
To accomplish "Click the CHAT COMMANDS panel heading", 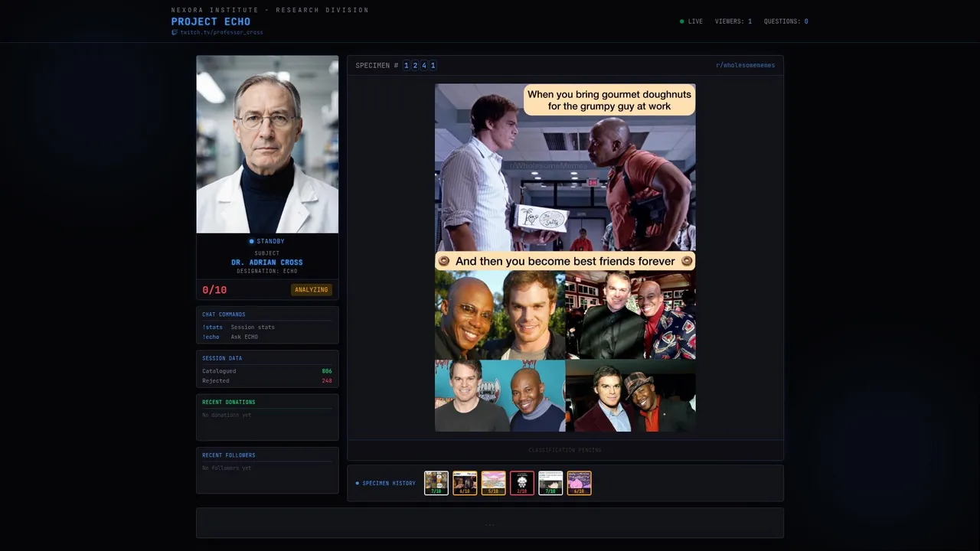I will (224, 315).
